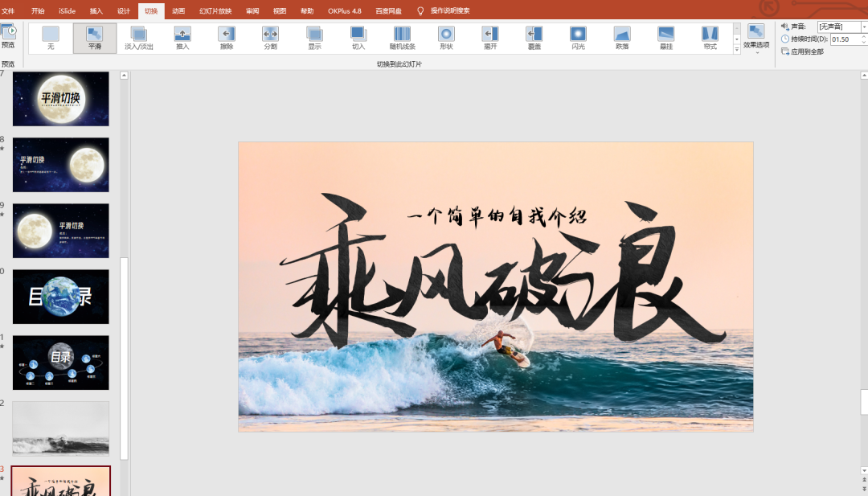Open the 文件 file menu
868x496 pixels.
[x=8, y=11]
